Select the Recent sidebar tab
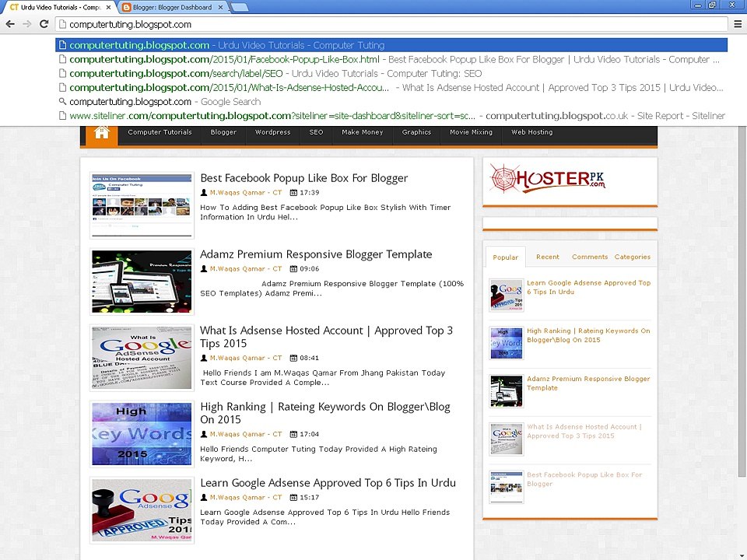 click(547, 257)
